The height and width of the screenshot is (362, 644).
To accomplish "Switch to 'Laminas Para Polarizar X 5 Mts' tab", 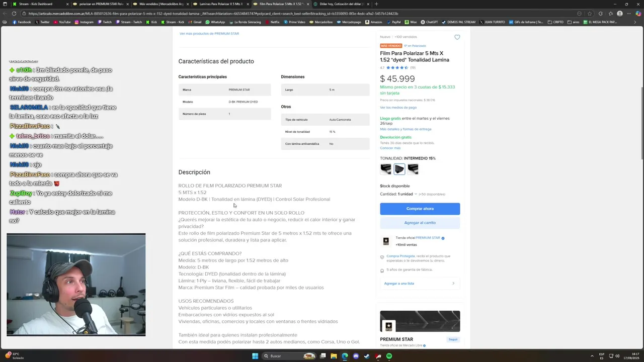I will tap(220, 4).
